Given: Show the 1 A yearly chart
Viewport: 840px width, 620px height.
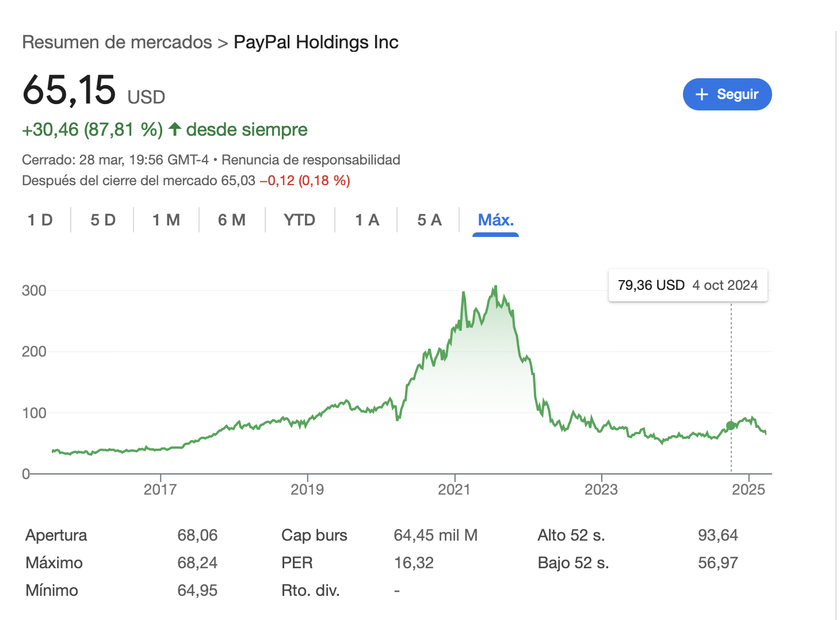Looking at the screenshot, I should point(367,220).
